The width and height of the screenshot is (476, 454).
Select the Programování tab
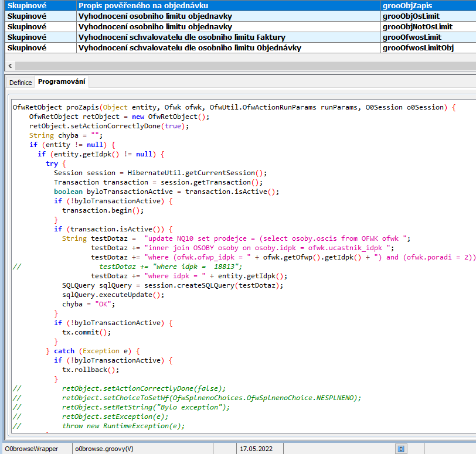coord(62,82)
